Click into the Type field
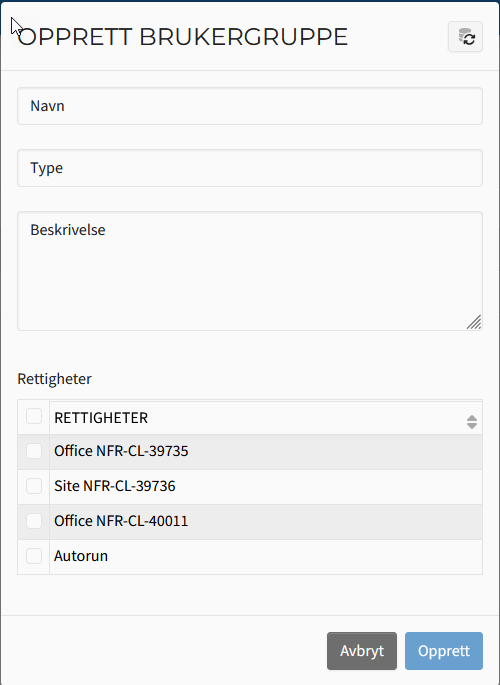Image resolution: width=500 pixels, height=685 pixels. (x=250, y=168)
